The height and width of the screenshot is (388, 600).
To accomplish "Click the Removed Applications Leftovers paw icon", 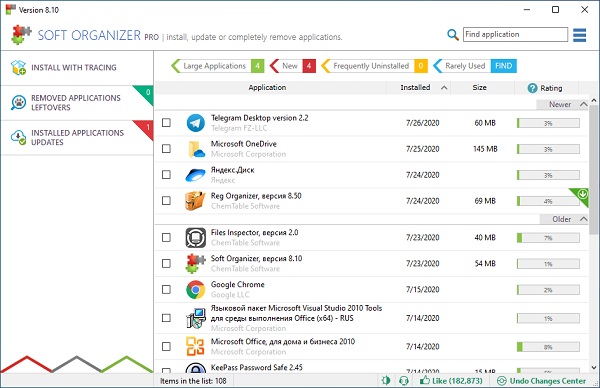I will 18,102.
